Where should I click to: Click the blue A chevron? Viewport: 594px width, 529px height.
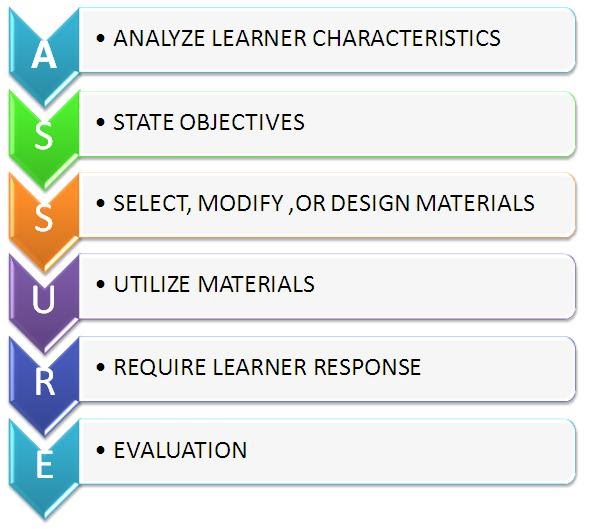point(44,56)
